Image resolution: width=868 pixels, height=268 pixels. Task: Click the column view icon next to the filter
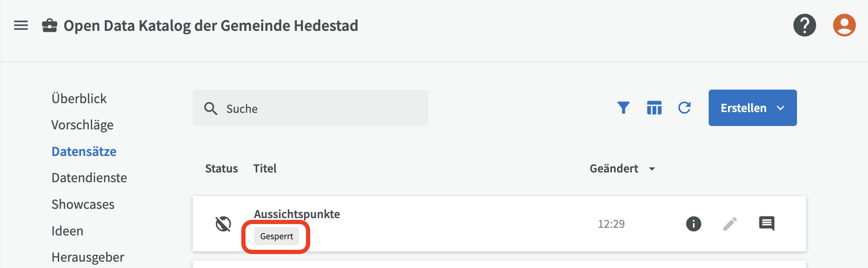click(x=655, y=108)
